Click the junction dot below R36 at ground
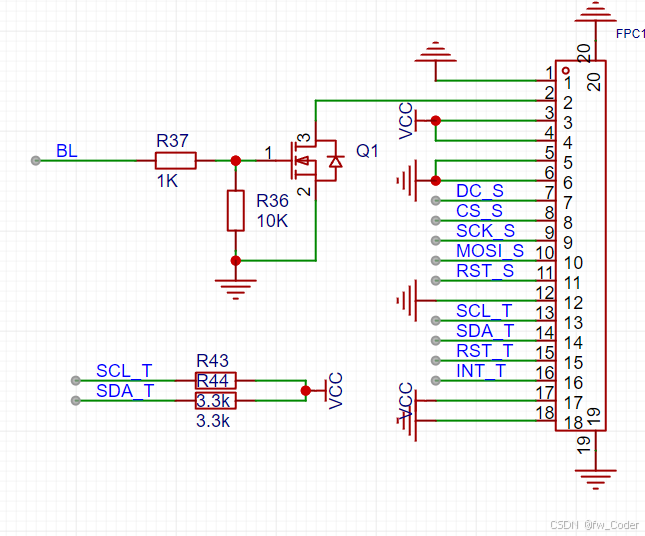645x536 pixels. pyautogui.click(x=236, y=260)
